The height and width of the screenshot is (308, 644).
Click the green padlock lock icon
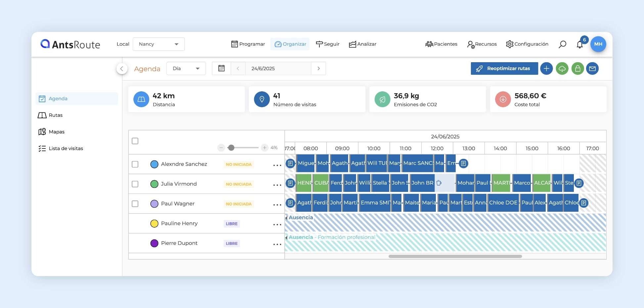coord(577,68)
